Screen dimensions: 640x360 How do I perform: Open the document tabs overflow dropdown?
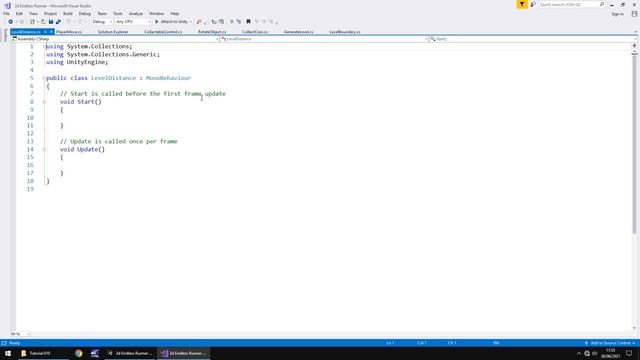[x=635, y=32]
